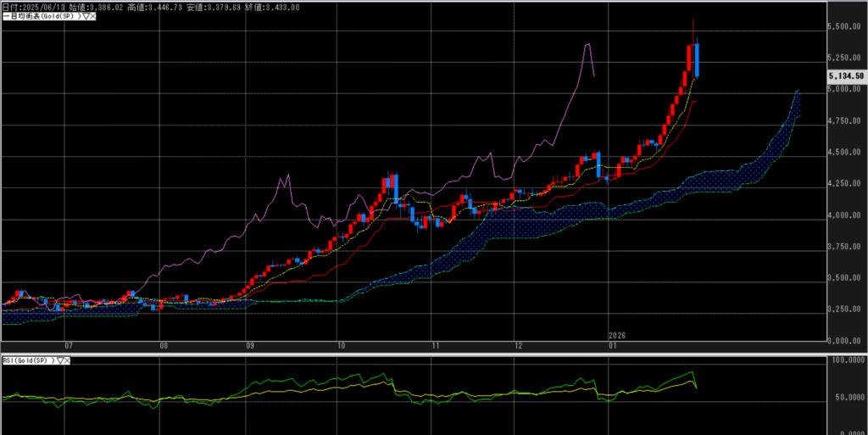The image size is (868, 435).
Task: Open the RSI(Gold(SP)) dropdown triangle
Action: point(58,360)
